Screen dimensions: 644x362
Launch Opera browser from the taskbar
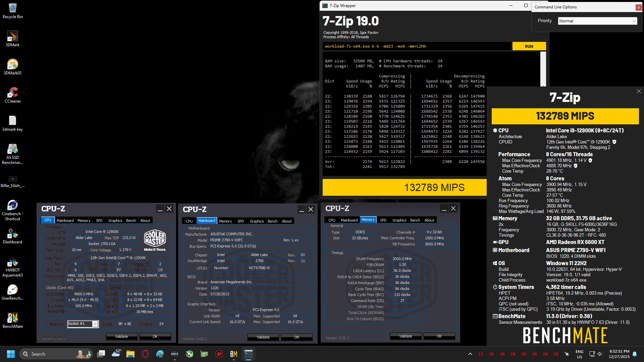(x=145, y=354)
